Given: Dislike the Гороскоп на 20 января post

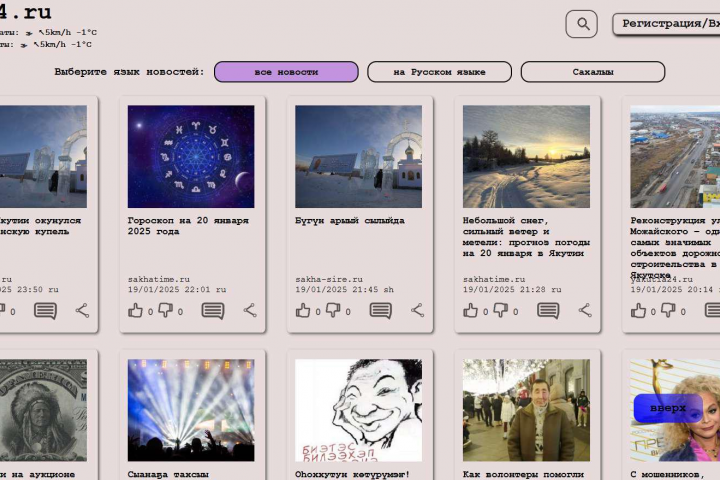Looking at the screenshot, I should pos(166,311).
